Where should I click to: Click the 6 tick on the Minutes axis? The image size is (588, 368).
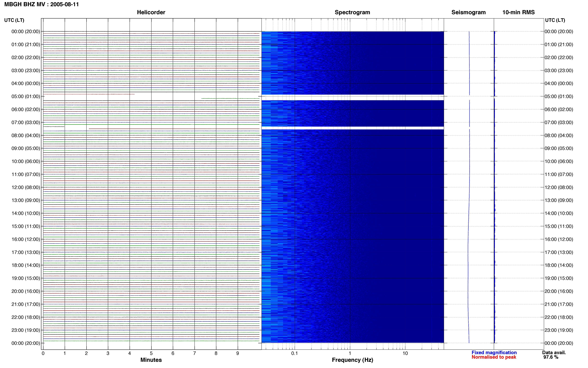point(173,353)
